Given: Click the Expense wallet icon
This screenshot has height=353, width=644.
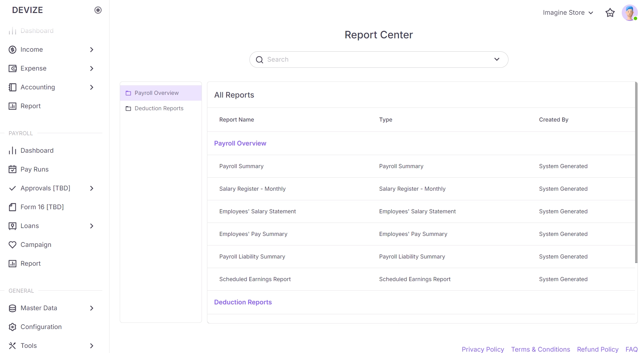Looking at the screenshot, I should pos(13,68).
